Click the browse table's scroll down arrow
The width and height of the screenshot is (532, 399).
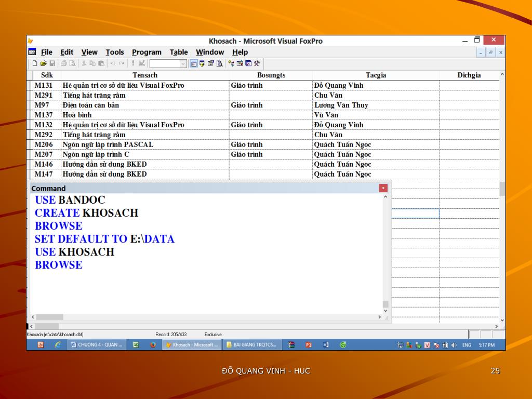coord(502,320)
